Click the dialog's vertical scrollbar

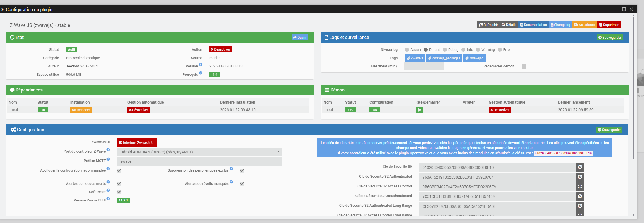click(633, 88)
